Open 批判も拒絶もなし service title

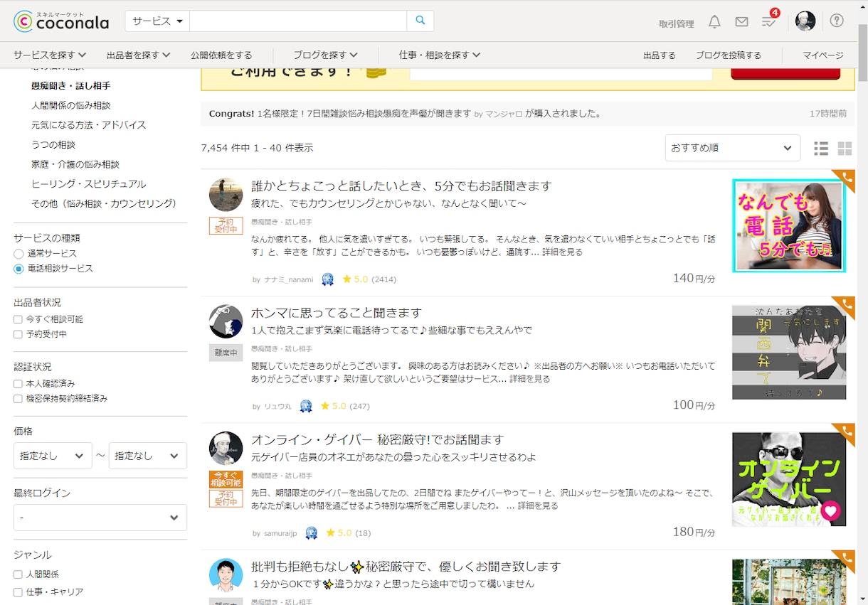click(406, 567)
